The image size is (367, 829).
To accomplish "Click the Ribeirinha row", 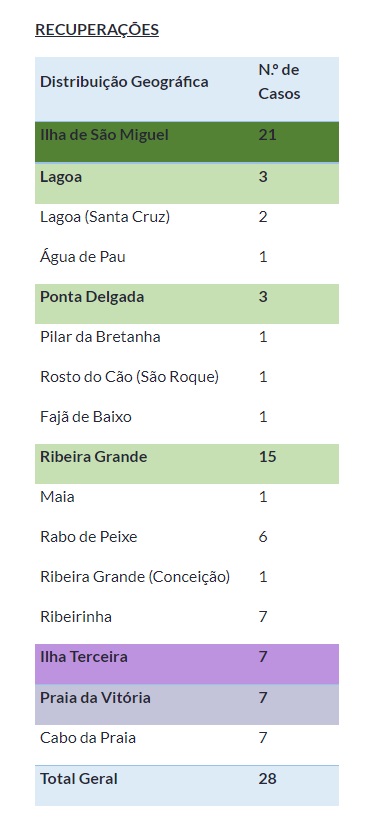I will 187,617.
